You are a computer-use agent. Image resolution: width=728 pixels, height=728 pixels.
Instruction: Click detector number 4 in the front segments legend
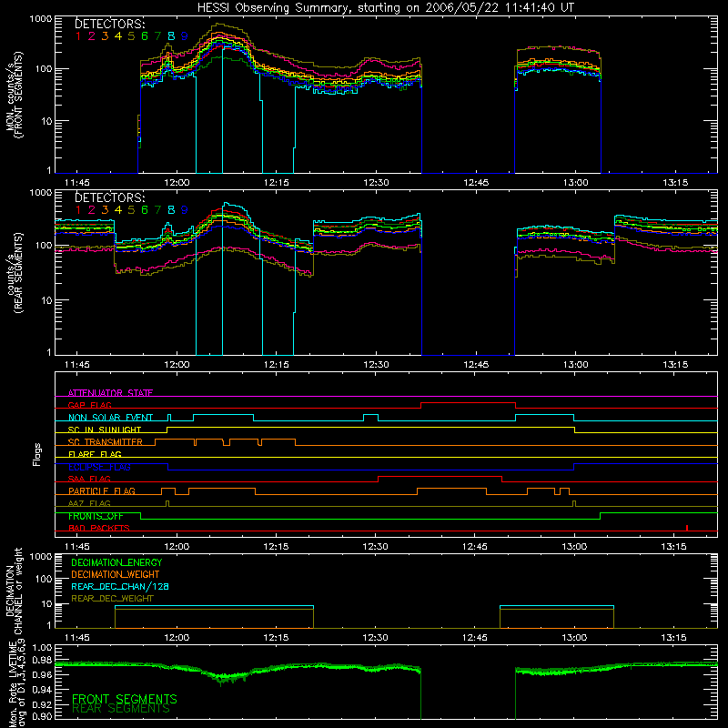(118, 35)
